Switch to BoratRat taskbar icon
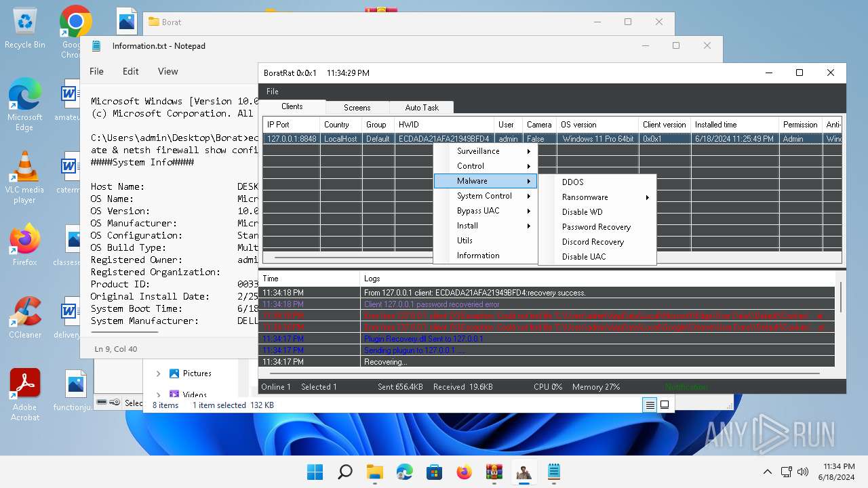 [524, 472]
